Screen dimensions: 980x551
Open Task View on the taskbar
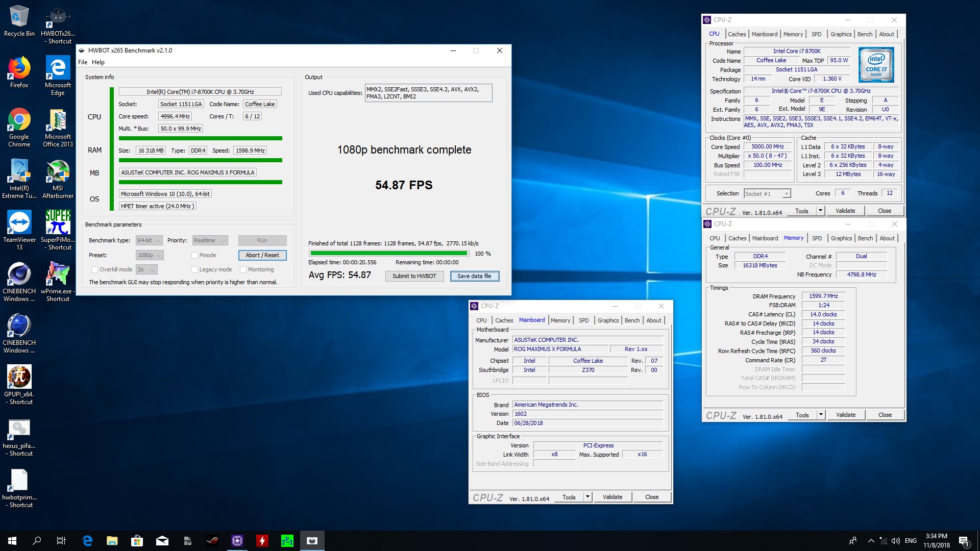pyautogui.click(x=61, y=541)
